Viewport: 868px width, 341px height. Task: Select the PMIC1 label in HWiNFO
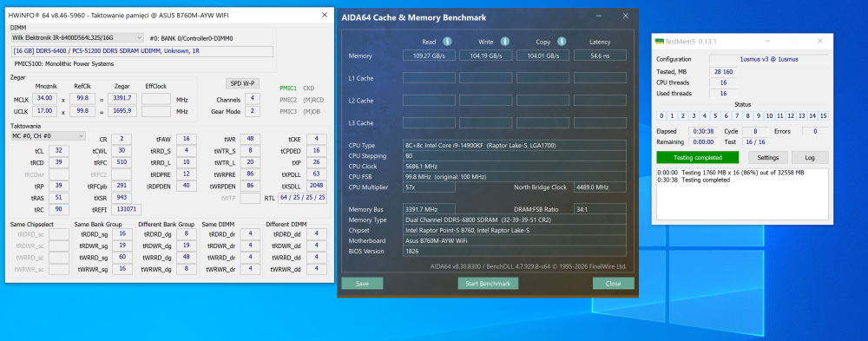[x=288, y=88]
